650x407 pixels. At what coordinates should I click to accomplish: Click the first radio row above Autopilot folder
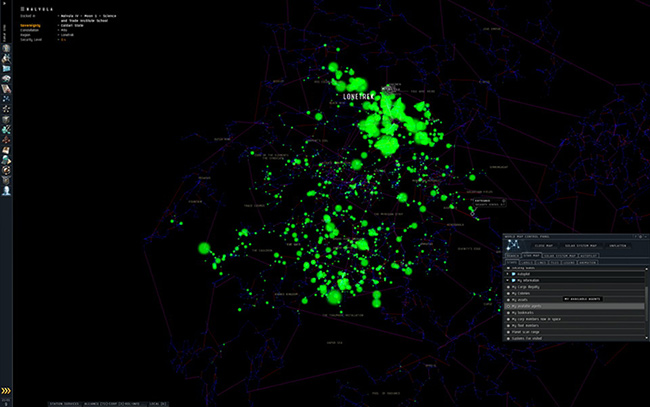(x=574, y=268)
